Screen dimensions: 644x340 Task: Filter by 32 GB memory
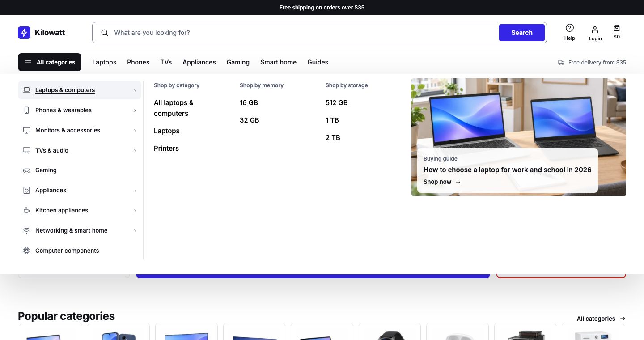[x=249, y=120]
